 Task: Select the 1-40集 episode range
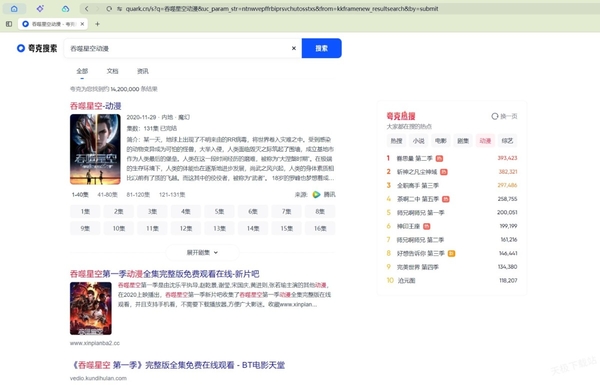click(x=80, y=194)
